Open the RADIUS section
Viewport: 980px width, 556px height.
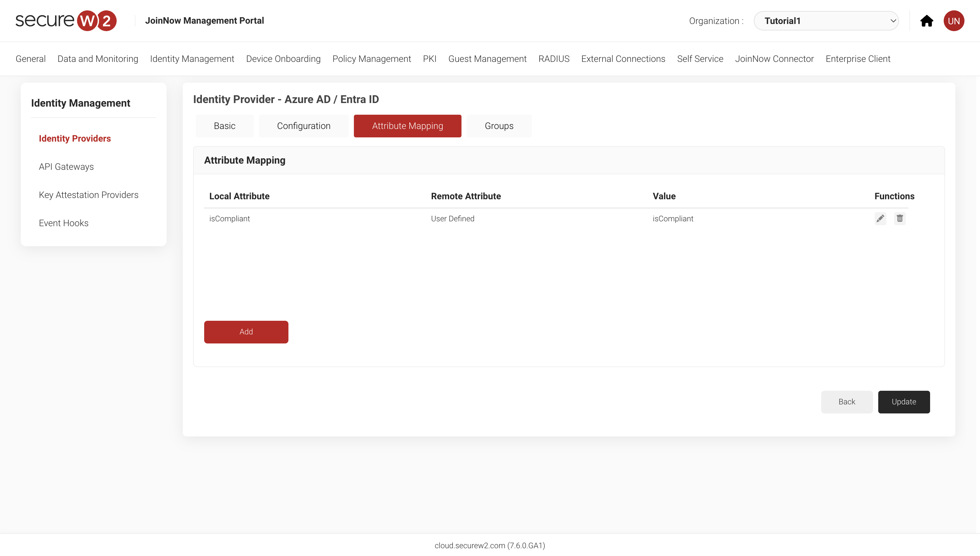[554, 59]
